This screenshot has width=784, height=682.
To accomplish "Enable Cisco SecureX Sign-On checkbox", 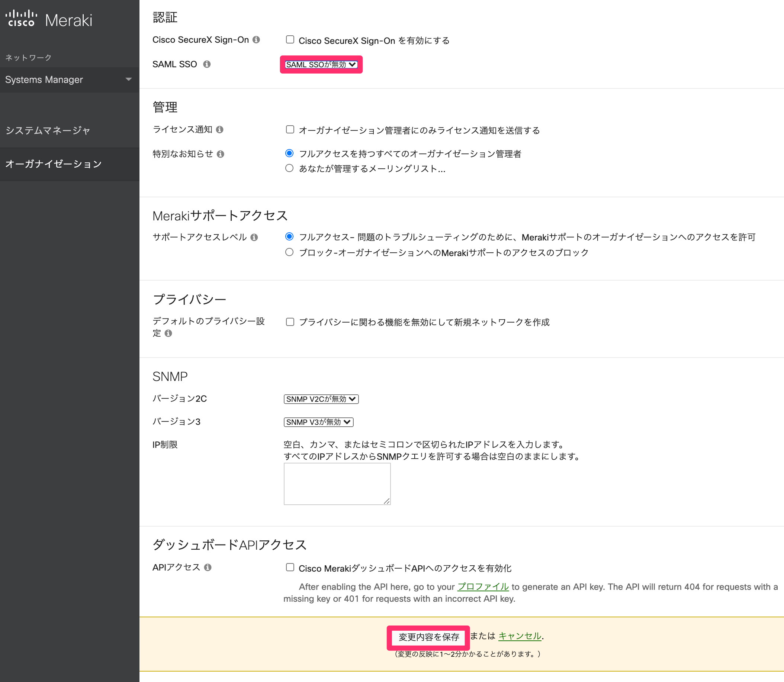I will point(290,39).
